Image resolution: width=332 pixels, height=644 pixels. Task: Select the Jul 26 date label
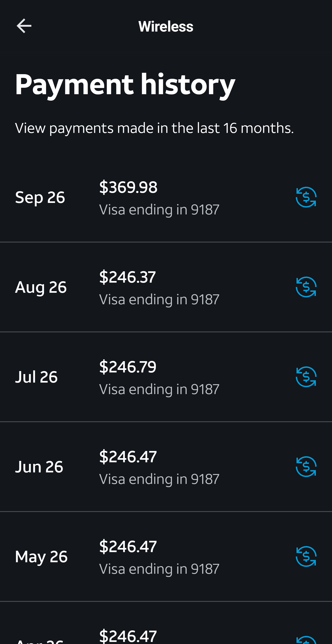point(36,377)
